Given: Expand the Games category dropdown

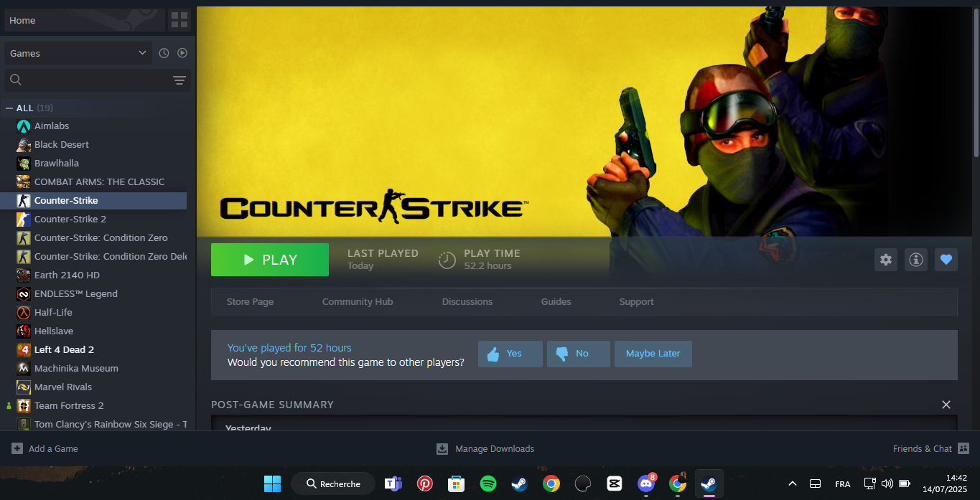Looking at the screenshot, I should pos(142,53).
